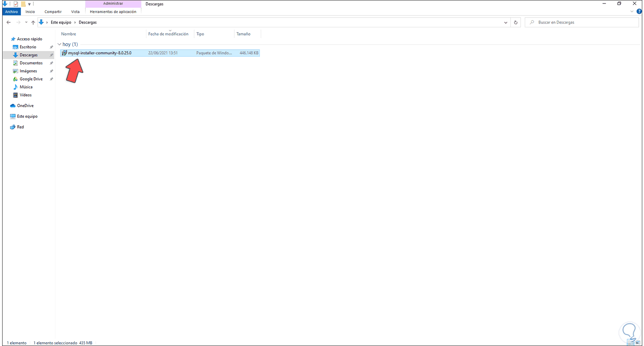Open the Customize Quick Access Toolbar dropdown
The height and width of the screenshot is (346, 644).
tap(29, 4)
